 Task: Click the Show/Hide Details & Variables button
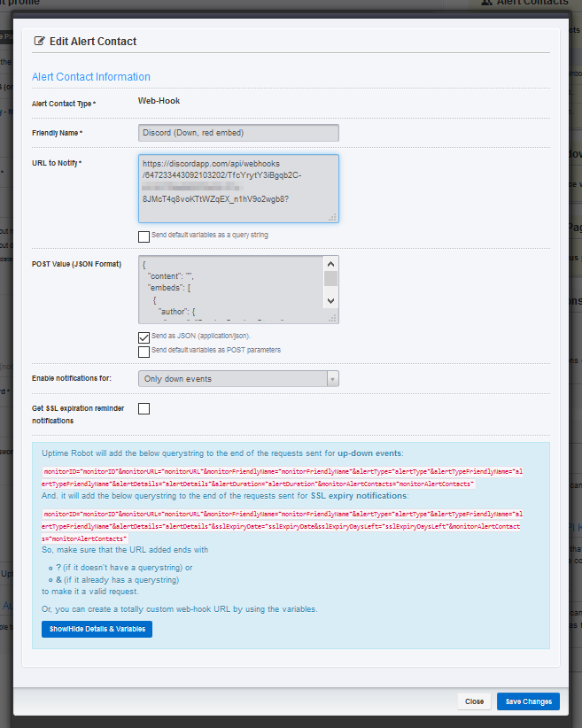[x=97, y=629]
